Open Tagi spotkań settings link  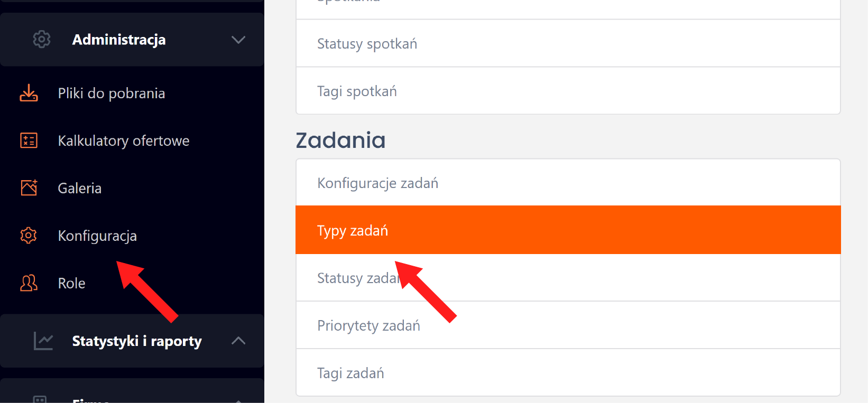357,91
